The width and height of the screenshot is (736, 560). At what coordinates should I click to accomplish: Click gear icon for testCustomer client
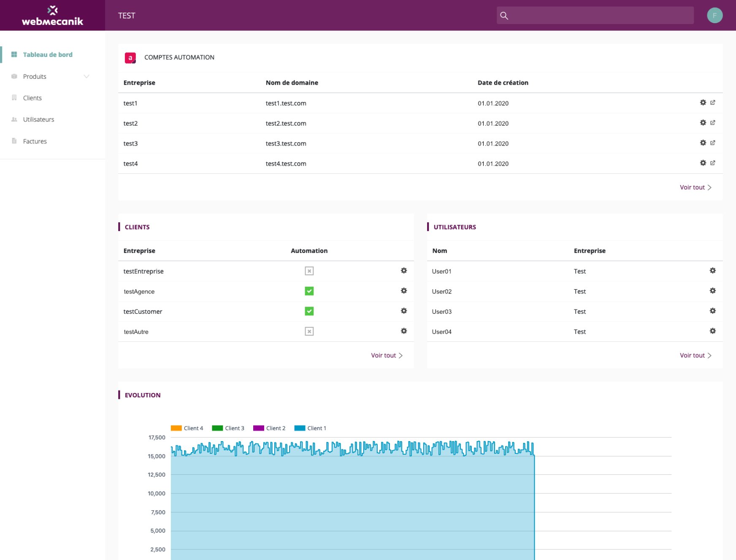(404, 311)
